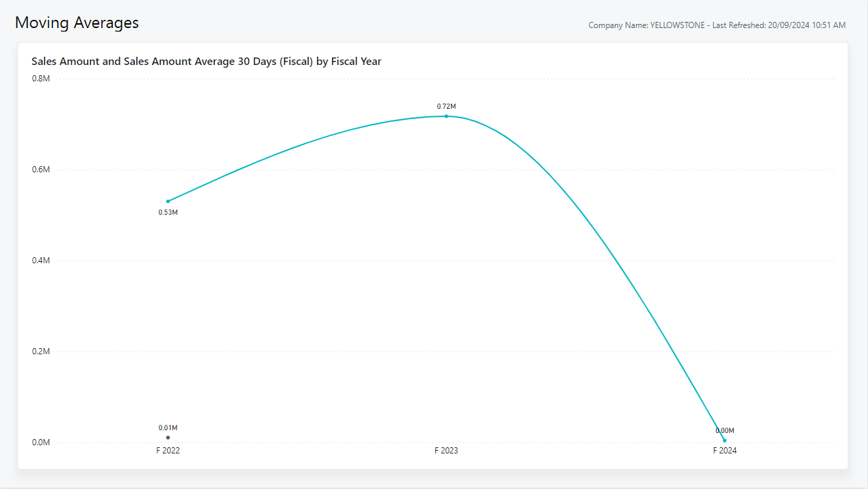Click the 0.53M data label below line
The height and width of the screenshot is (489, 868).
(168, 213)
